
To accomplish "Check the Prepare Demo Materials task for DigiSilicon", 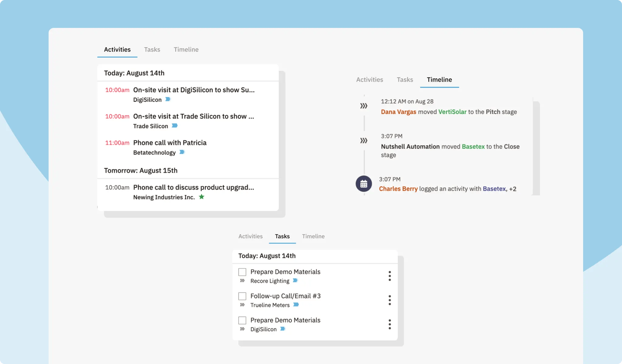I will [242, 320].
